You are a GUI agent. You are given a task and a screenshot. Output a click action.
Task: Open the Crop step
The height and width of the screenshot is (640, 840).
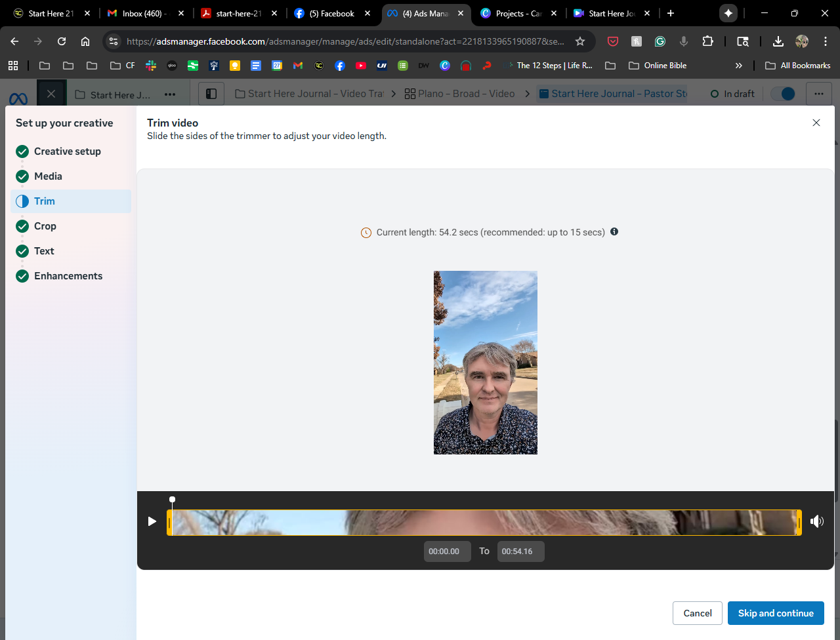pyautogui.click(x=45, y=226)
